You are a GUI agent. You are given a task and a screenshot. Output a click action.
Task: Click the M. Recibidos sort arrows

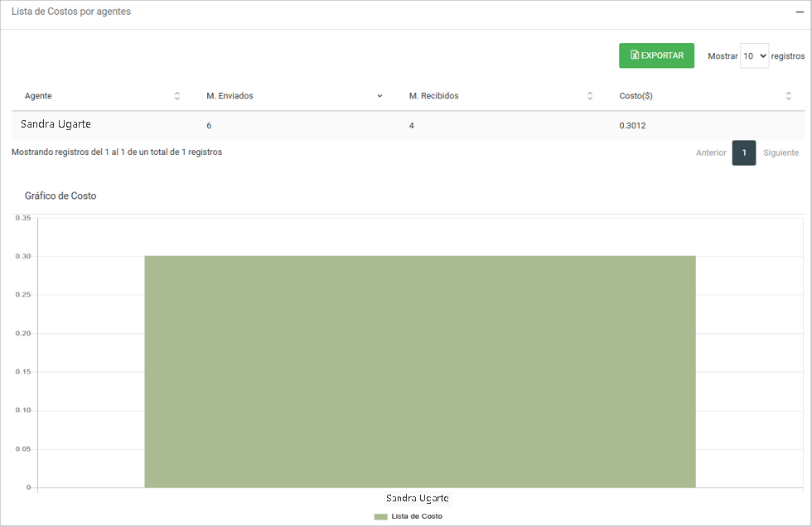tap(590, 96)
